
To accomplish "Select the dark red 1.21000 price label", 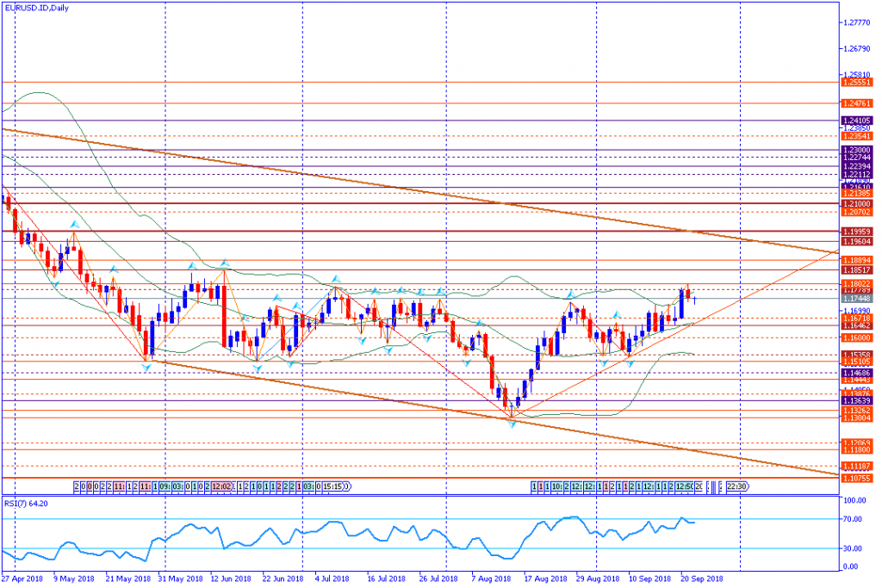I will (x=857, y=203).
